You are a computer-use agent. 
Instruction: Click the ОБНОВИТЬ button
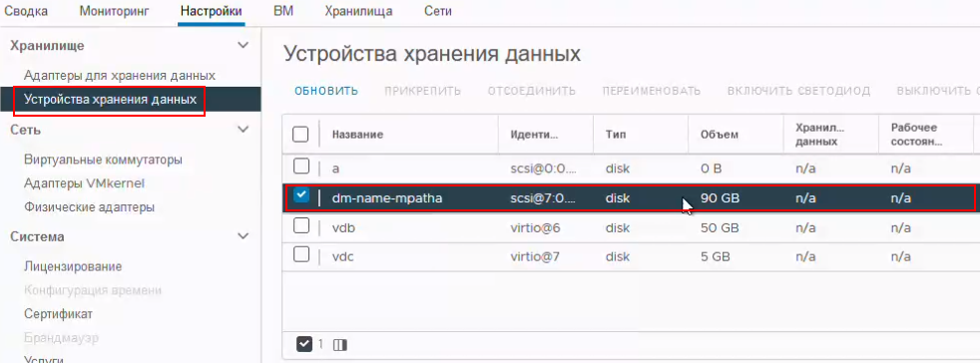326,91
